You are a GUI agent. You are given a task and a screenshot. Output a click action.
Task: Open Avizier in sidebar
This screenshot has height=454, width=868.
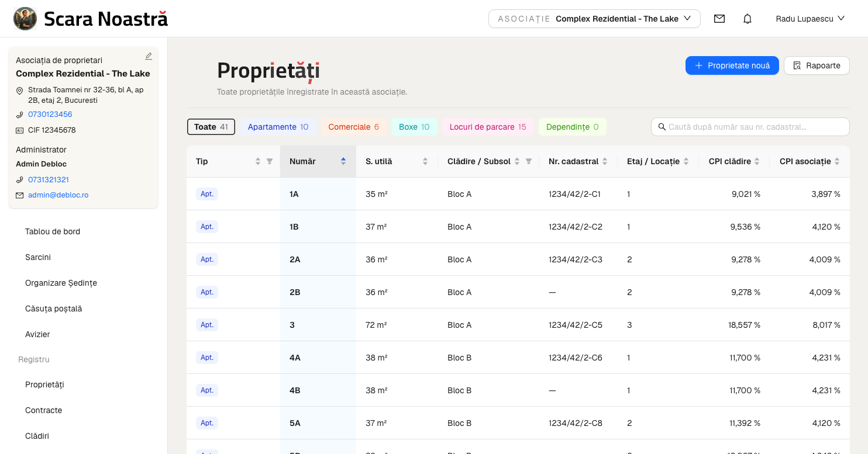(37, 334)
